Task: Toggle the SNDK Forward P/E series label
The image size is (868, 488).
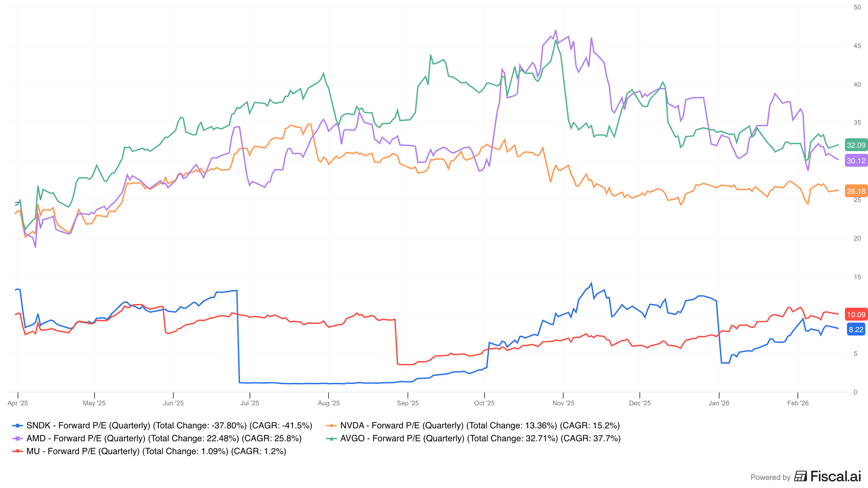Action: pos(169,426)
